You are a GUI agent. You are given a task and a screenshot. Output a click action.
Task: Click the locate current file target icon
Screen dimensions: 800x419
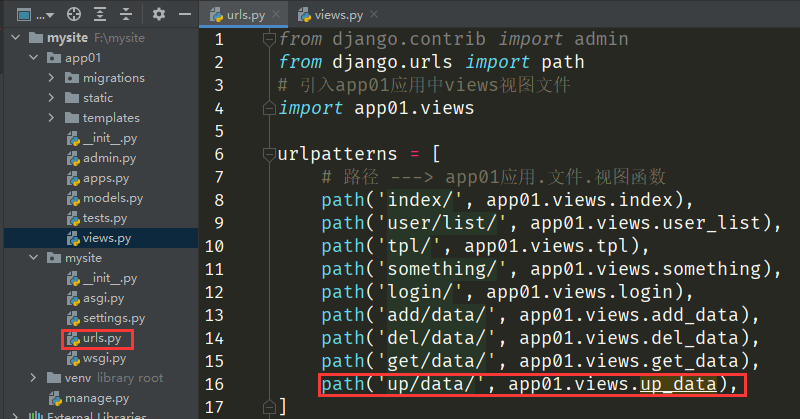73,15
